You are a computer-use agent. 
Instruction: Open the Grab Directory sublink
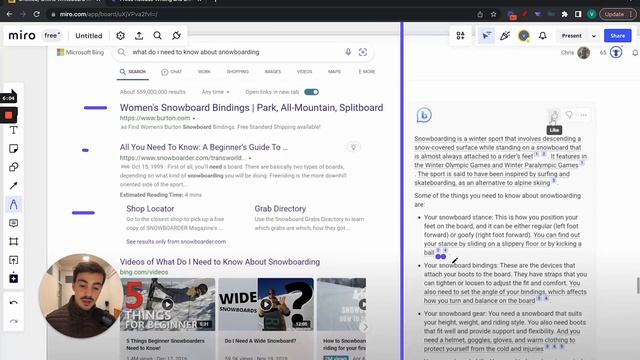coord(280,209)
